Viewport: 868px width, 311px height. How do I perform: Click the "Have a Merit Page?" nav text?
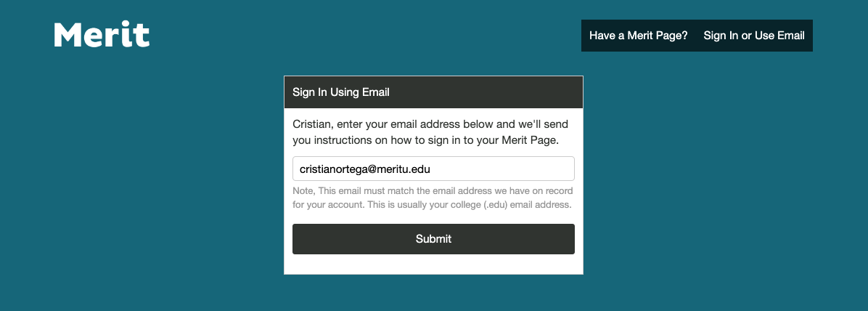coord(638,36)
